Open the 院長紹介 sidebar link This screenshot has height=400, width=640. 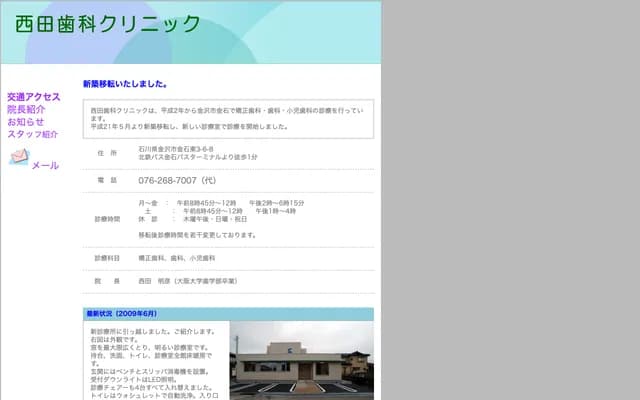[x=26, y=109]
